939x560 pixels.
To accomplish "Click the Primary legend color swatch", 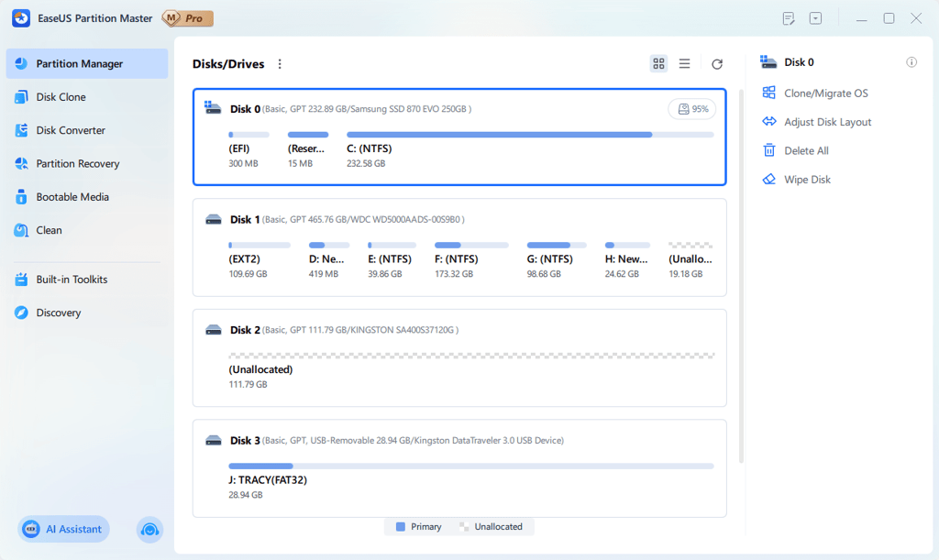I will (x=401, y=526).
